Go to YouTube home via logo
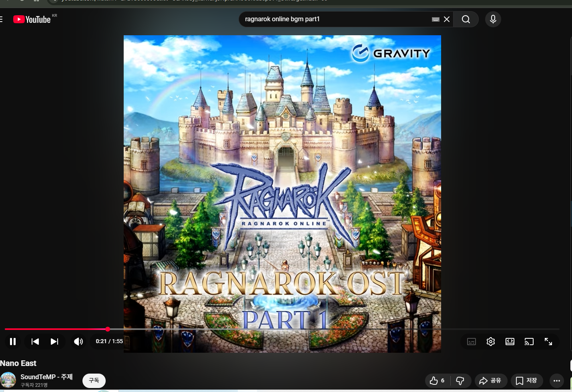The width and height of the screenshot is (572, 392). coord(32,19)
